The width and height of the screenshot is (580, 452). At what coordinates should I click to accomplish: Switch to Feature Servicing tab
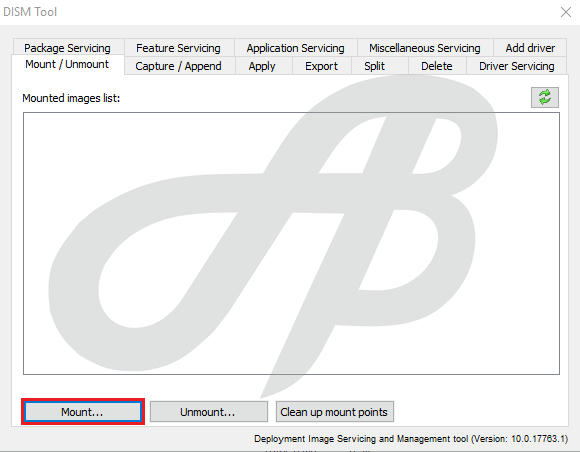click(178, 48)
